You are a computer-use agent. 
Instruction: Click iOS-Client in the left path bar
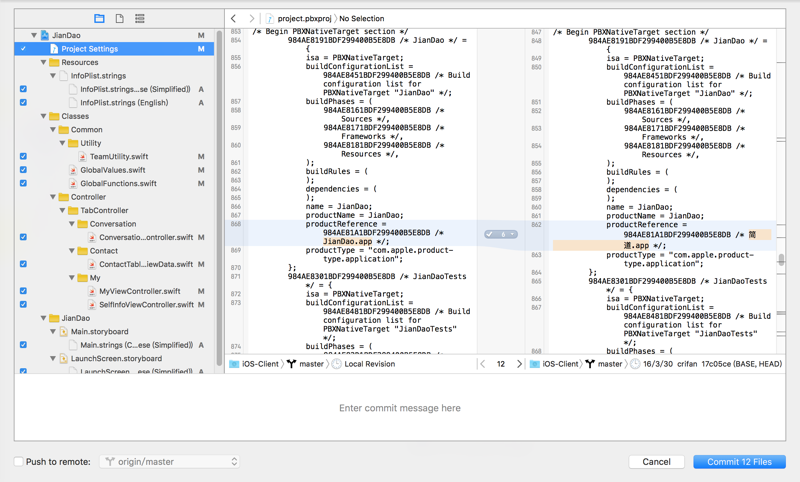pos(260,364)
